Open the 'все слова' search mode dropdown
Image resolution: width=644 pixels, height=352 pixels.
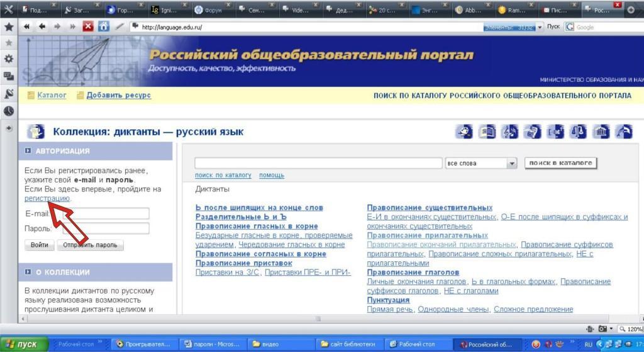512,163
